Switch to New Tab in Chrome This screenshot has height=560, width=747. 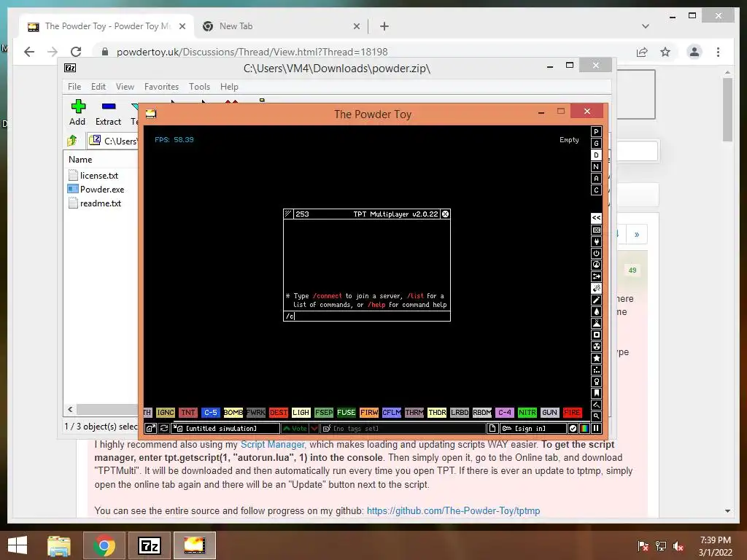[x=281, y=26]
